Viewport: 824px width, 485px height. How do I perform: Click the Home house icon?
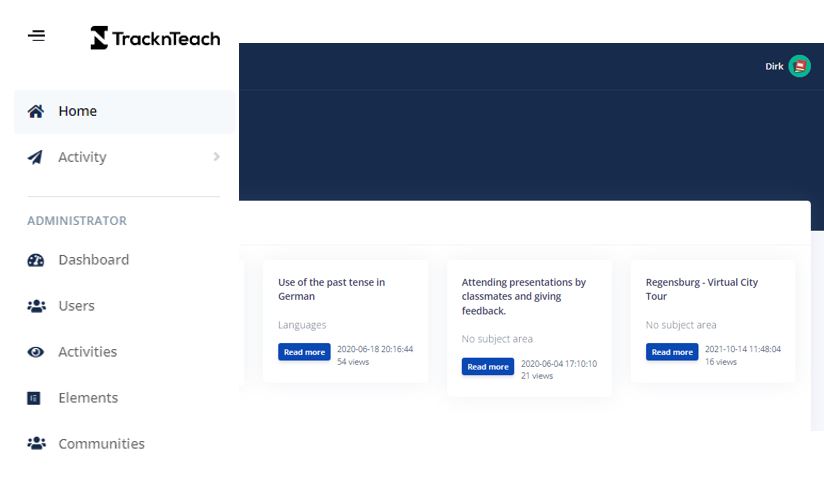36,111
